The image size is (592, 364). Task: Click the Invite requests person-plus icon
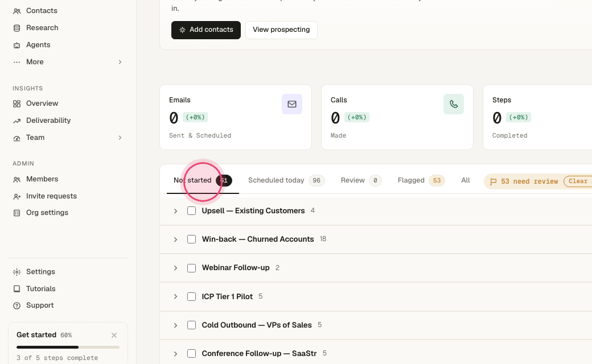click(17, 197)
